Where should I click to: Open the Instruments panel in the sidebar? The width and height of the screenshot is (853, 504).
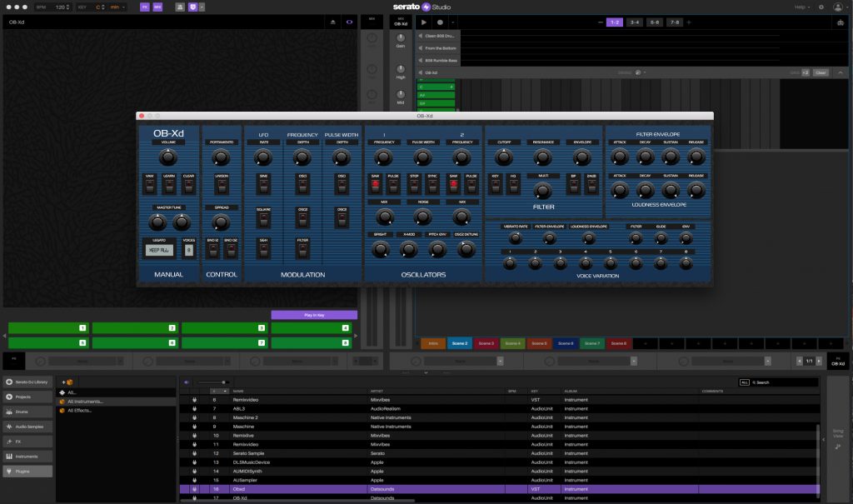[27, 456]
